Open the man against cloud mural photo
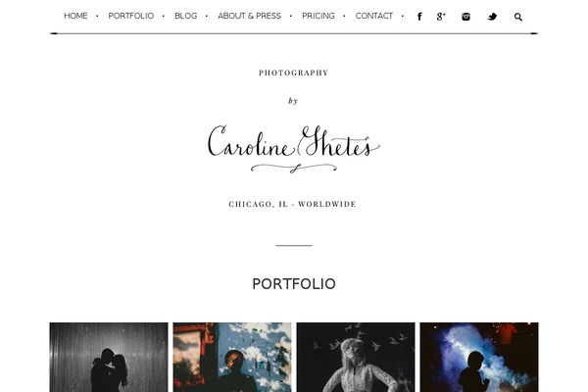Screen dimensions: 588x392 [232, 357]
